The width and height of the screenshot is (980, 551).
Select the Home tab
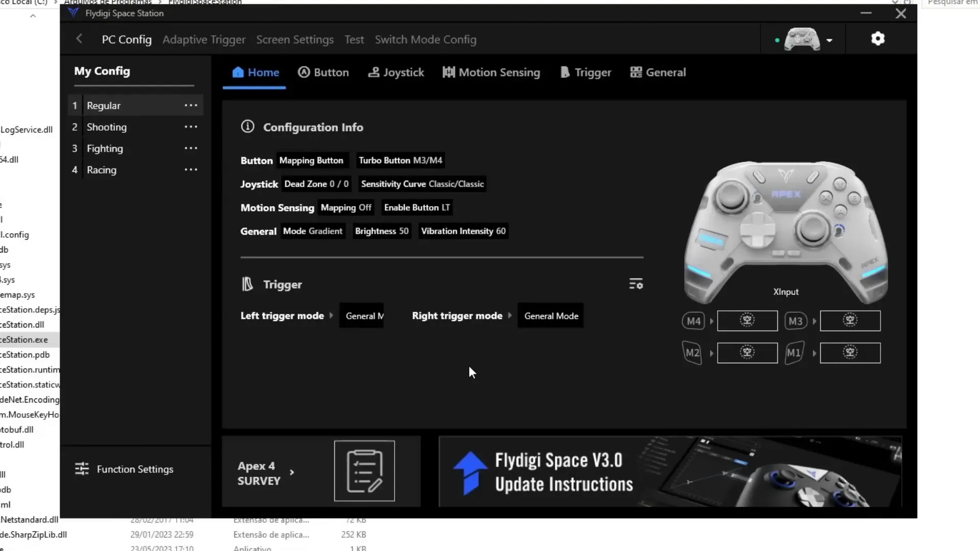(255, 72)
